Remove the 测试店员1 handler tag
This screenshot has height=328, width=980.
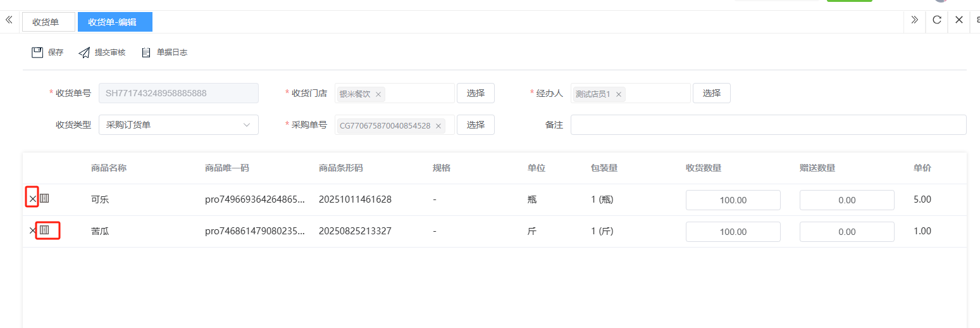coord(619,94)
